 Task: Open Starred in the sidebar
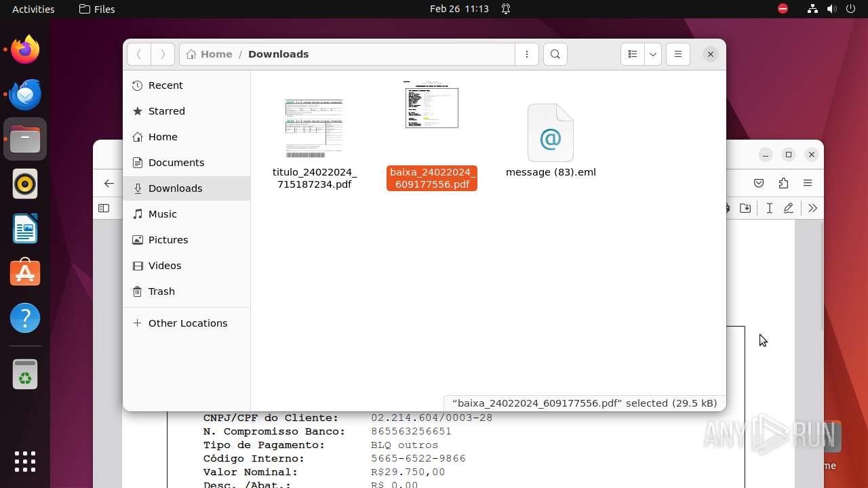(186, 111)
